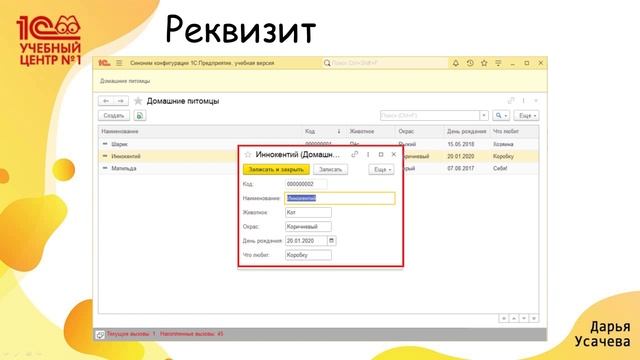Open vertical dots menu in Иннокентий dialog

368,154
